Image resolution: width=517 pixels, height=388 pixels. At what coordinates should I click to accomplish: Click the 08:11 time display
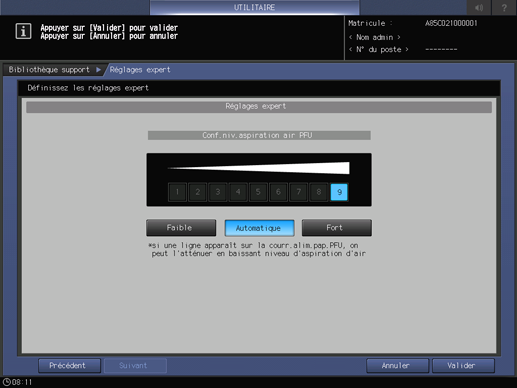click(22, 382)
